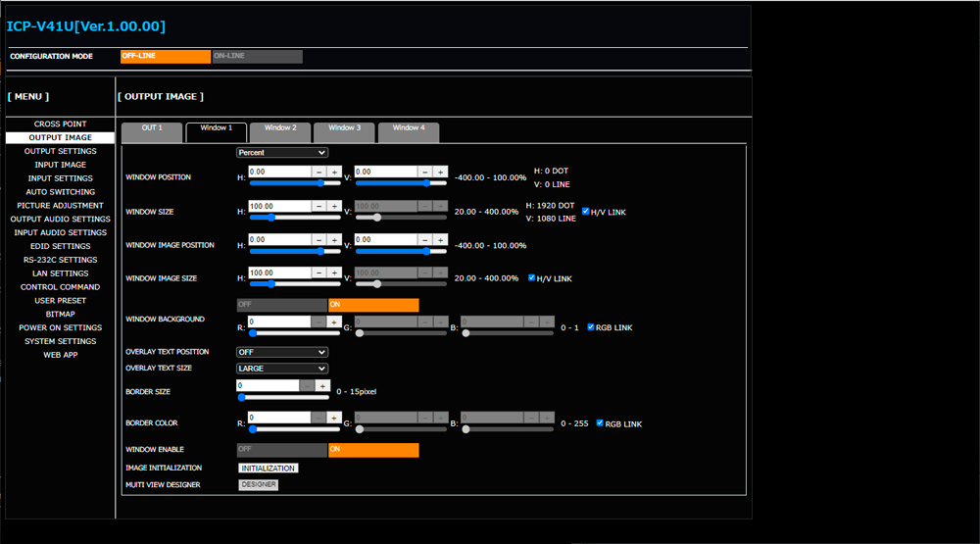This screenshot has width=980, height=544.
Task: Toggle Window Background RGB LINK checkbox
Action: click(x=591, y=327)
